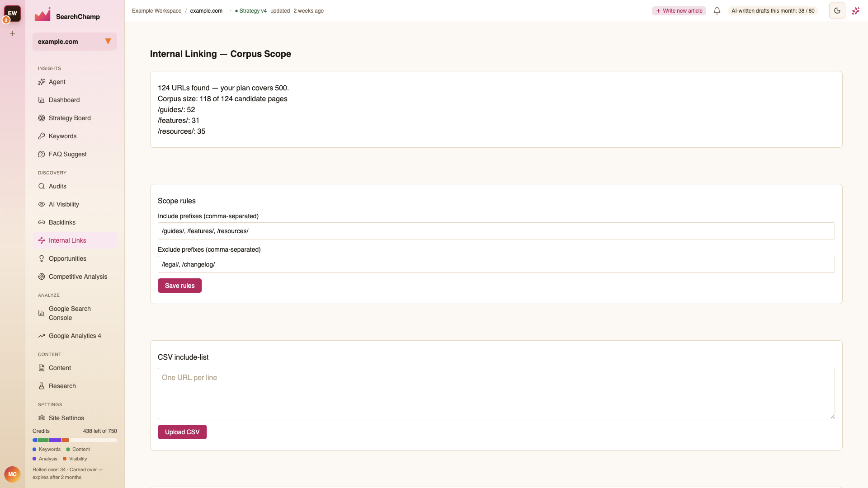The image size is (868, 488).
Task: Click the SearchChamp crown logo icon
Action: 42,15
